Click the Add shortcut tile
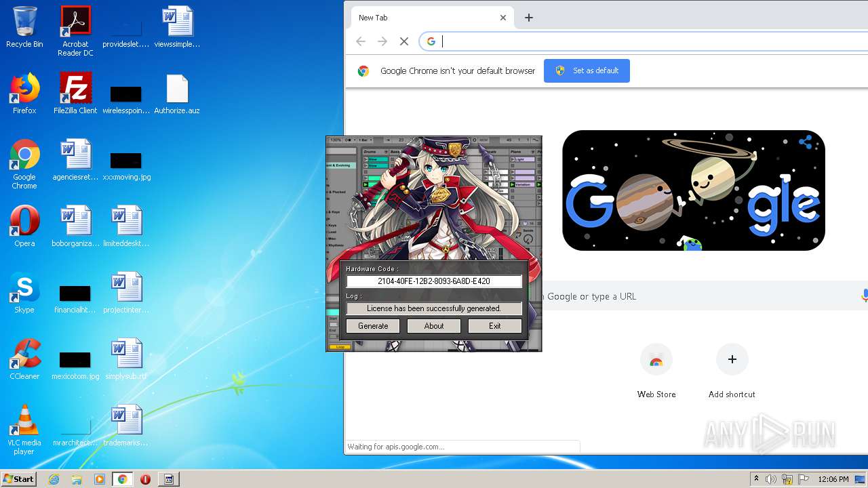 pyautogui.click(x=732, y=371)
